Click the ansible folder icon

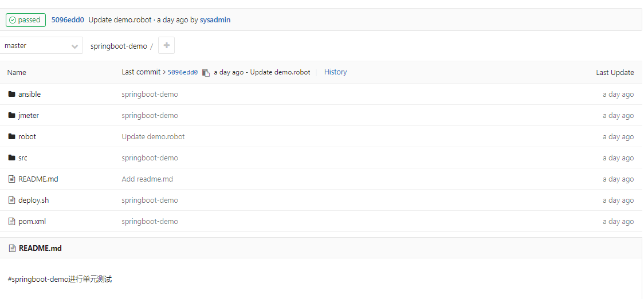pyautogui.click(x=11, y=94)
